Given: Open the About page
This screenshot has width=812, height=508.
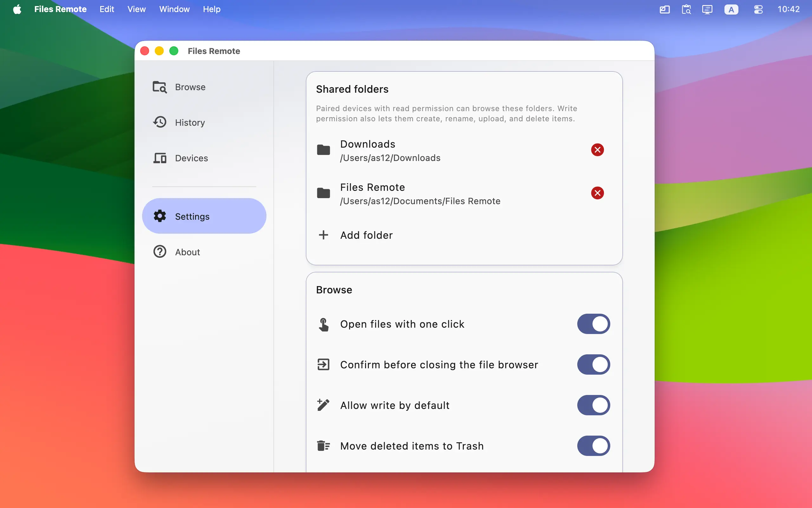Looking at the screenshot, I should (204, 252).
